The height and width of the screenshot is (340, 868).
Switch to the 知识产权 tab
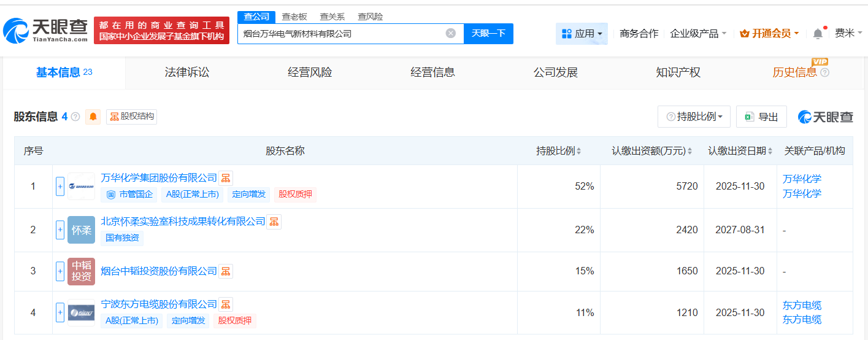tap(678, 72)
